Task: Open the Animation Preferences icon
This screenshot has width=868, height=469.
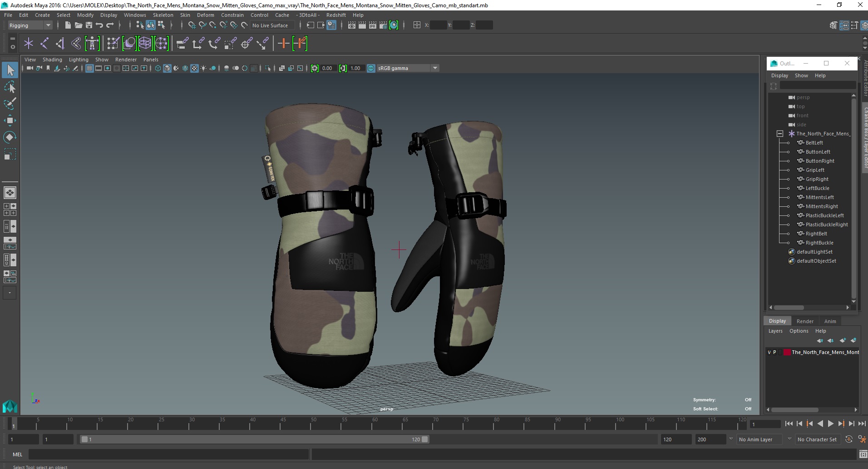Action: pos(862,439)
